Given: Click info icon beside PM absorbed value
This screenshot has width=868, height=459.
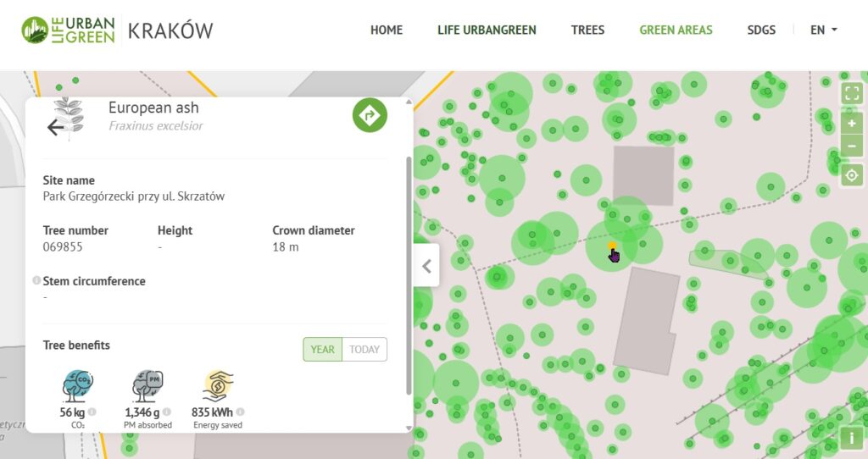Looking at the screenshot, I should pyautogui.click(x=167, y=412).
